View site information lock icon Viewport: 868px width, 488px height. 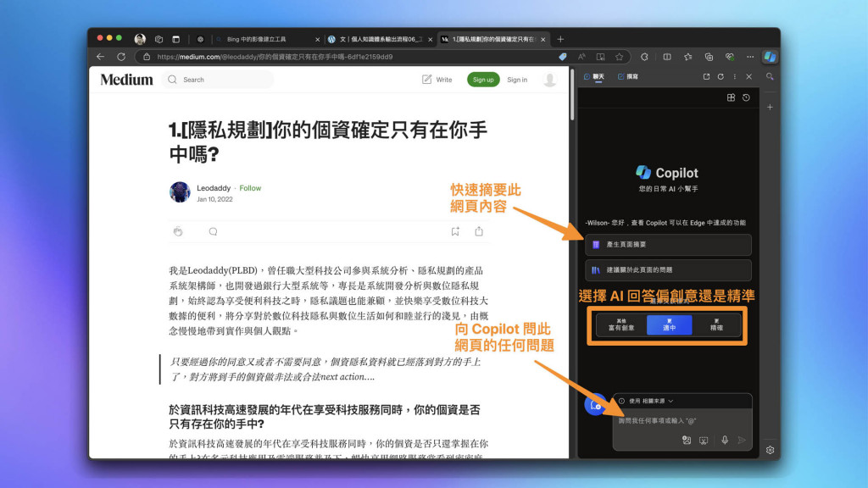coord(147,57)
